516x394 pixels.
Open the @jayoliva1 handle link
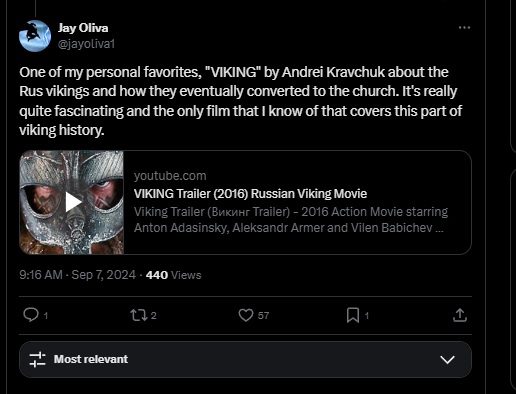(86, 44)
